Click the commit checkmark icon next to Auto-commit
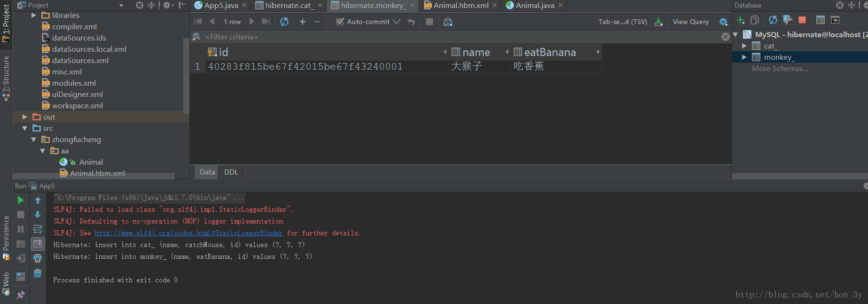This screenshot has width=868, height=304. (397, 22)
